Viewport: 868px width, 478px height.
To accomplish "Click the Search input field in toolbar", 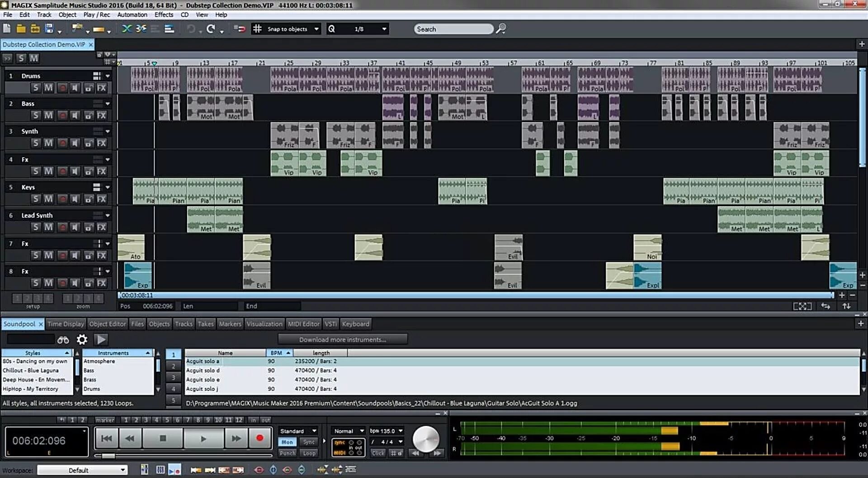I will (x=453, y=29).
